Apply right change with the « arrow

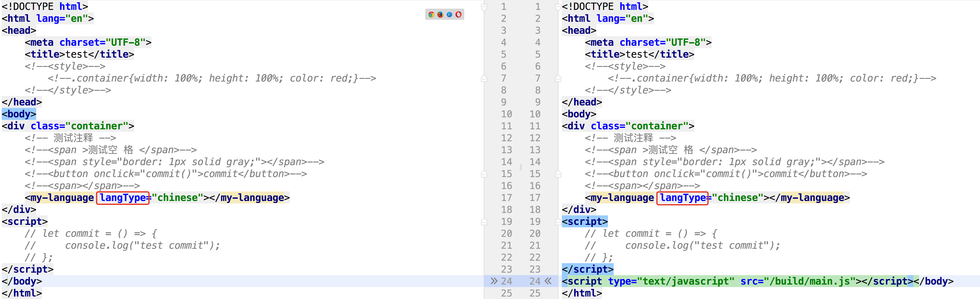coord(548,281)
